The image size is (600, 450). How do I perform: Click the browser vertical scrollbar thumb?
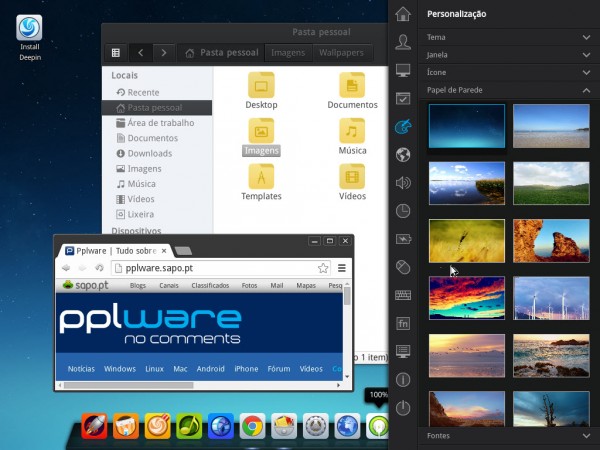pyautogui.click(x=347, y=296)
